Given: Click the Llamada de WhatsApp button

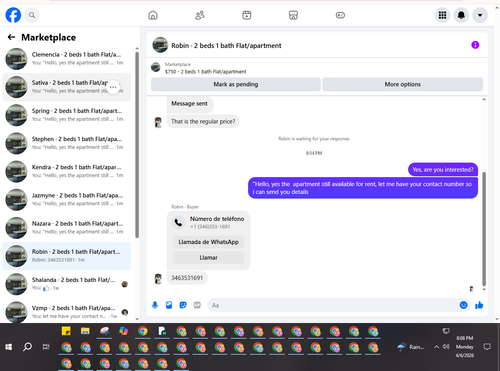Looking at the screenshot, I should [208, 242].
